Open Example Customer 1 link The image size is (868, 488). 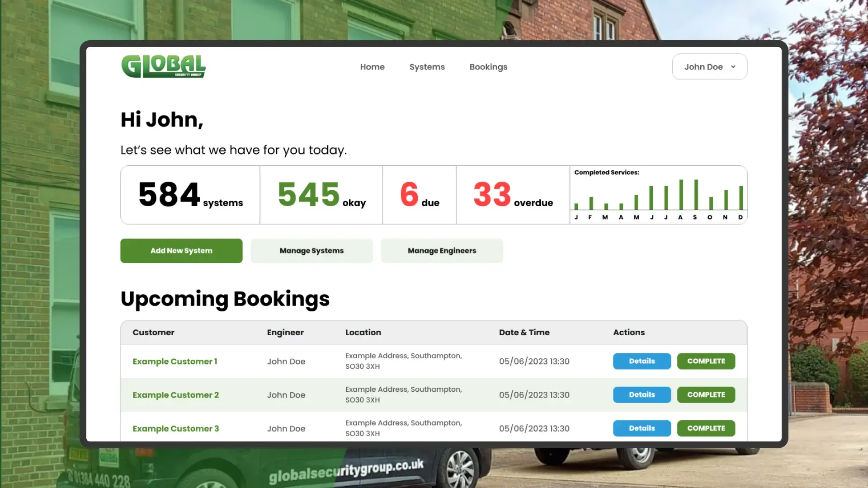coord(175,361)
